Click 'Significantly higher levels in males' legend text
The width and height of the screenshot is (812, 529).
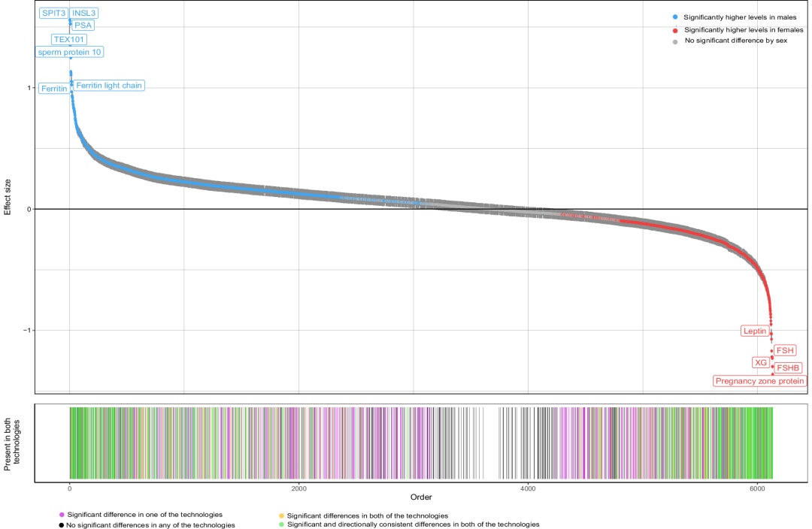point(740,17)
